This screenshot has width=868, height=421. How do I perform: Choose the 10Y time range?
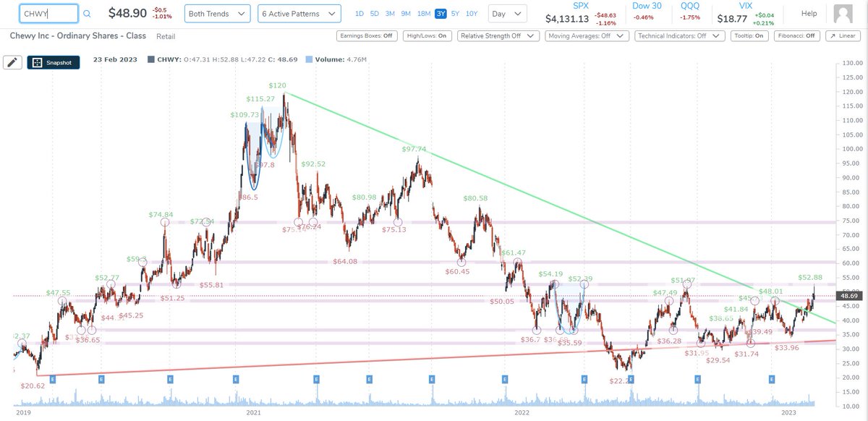tap(471, 14)
